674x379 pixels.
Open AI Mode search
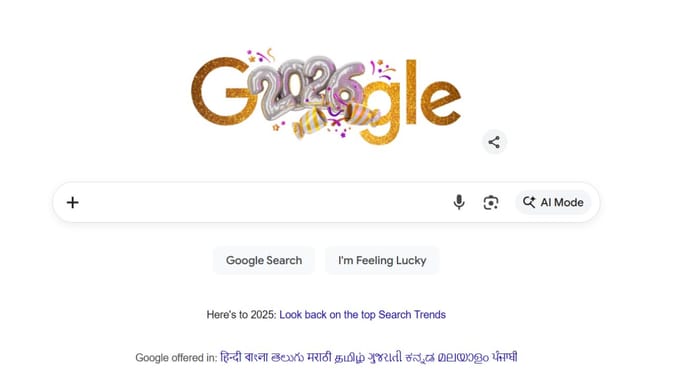(x=553, y=202)
